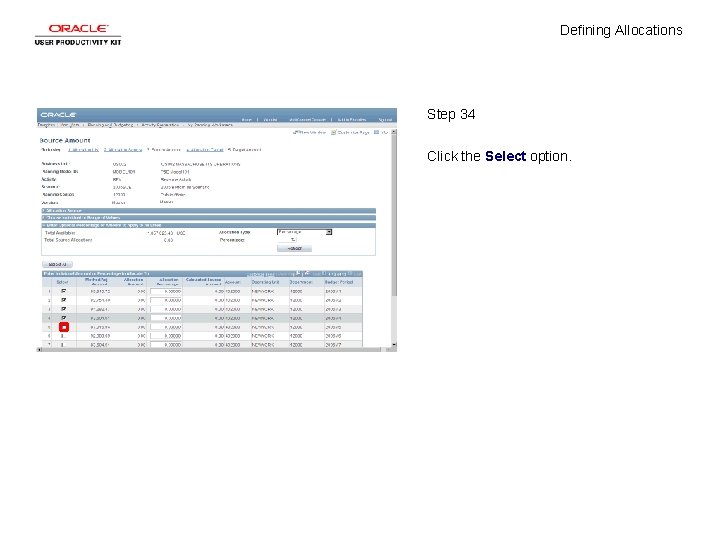The height and width of the screenshot is (540, 720).
Task: Go to step 4 Allocation Target link
Action: [205, 150]
